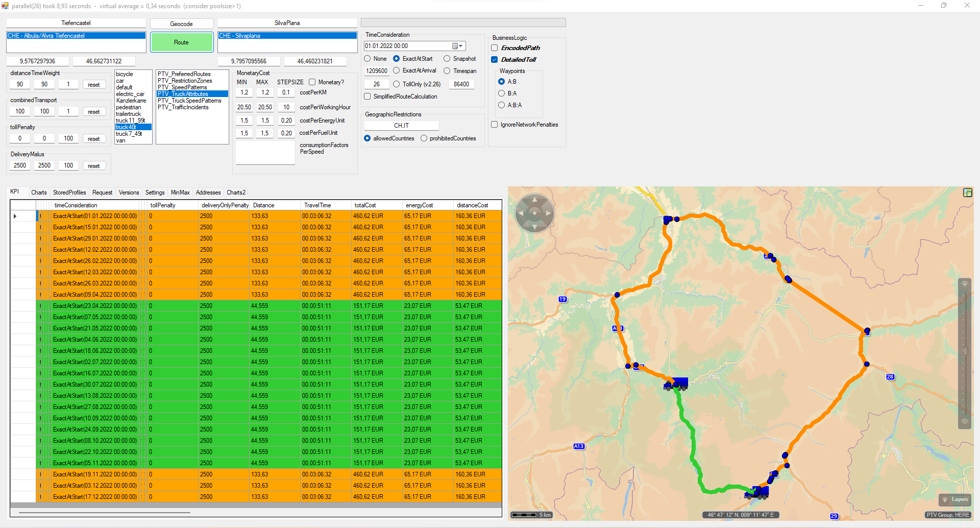Viewport: 980px width, 528px height.
Task: Click the map pan-right arrow
Action: [549, 213]
